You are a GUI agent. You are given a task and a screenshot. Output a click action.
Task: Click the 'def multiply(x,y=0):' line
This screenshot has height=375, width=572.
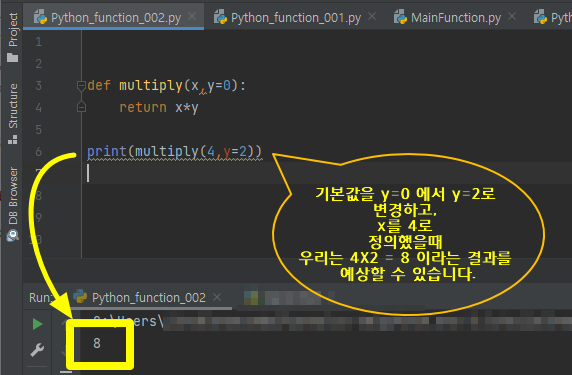click(166, 86)
